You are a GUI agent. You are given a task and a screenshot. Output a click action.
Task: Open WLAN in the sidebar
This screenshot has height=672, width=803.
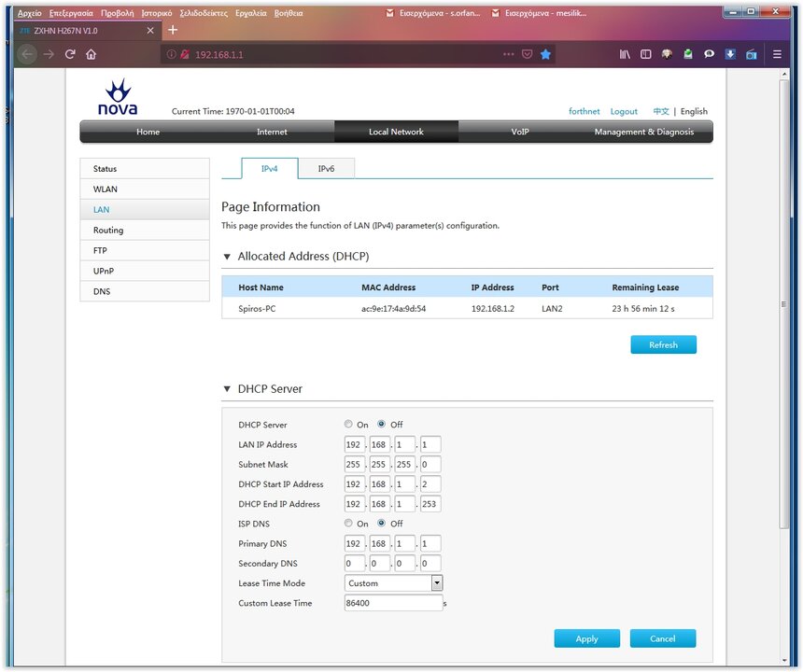145,189
